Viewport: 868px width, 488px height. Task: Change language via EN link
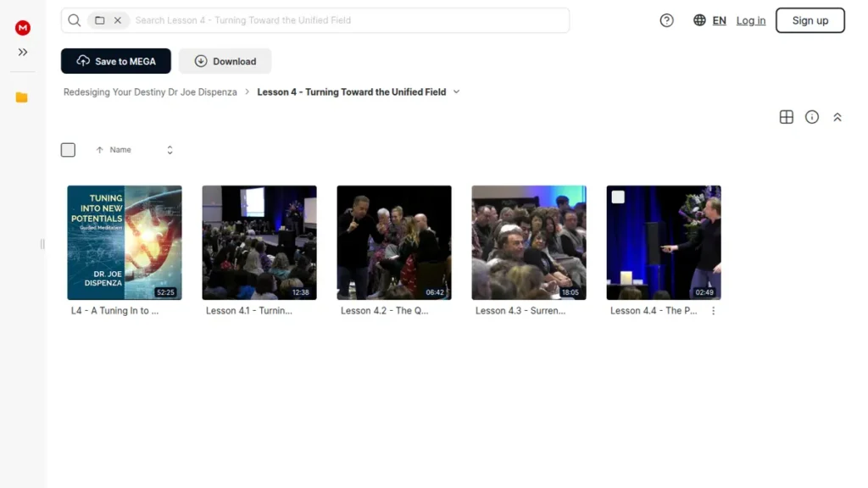coord(719,20)
